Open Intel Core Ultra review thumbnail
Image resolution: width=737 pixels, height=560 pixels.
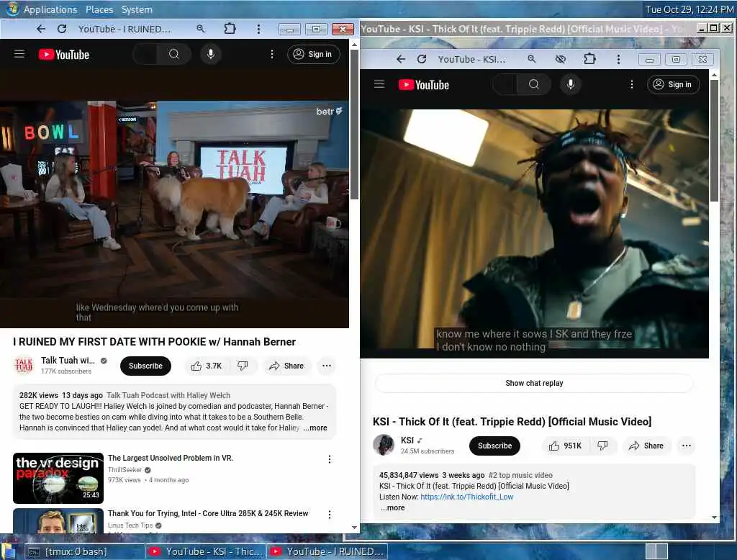point(58,520)
